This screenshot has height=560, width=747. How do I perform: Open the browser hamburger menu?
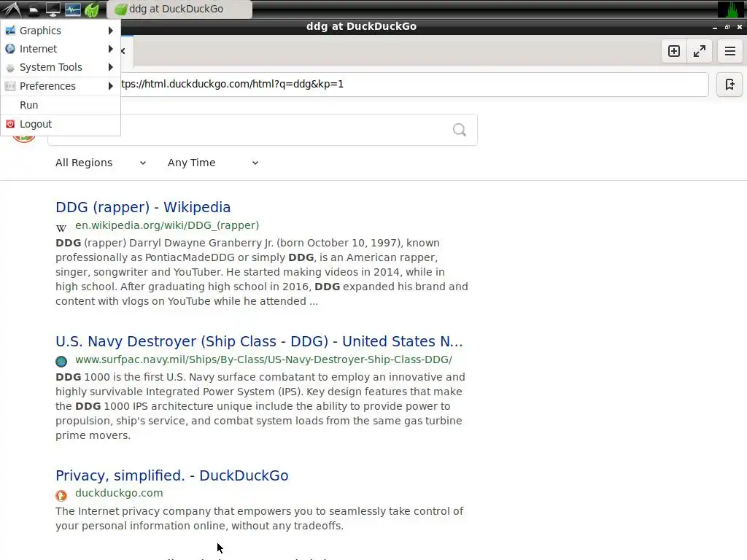(729, 51)
